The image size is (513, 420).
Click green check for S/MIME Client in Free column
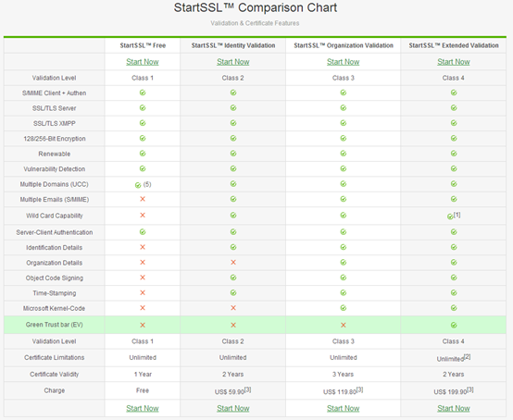coord(143,93)
